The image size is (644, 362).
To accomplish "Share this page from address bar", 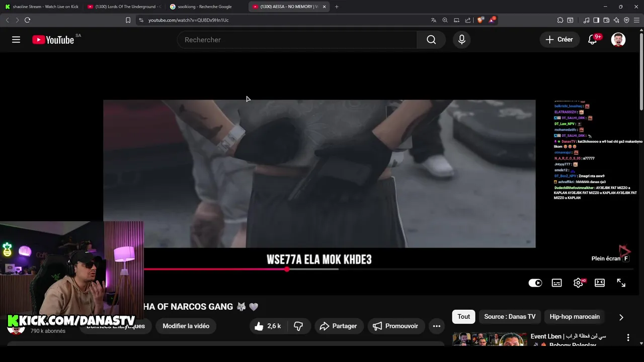I will 468,20.
